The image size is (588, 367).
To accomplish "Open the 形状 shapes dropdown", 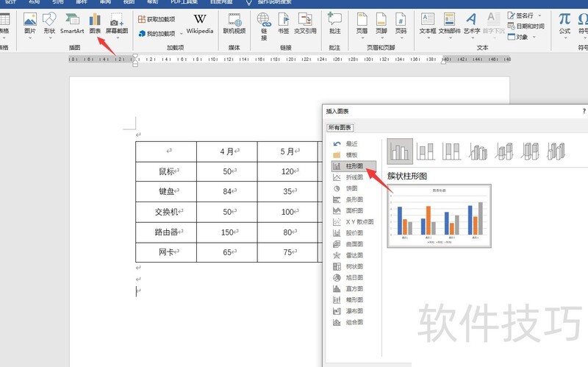I will (x=49, y=24).
